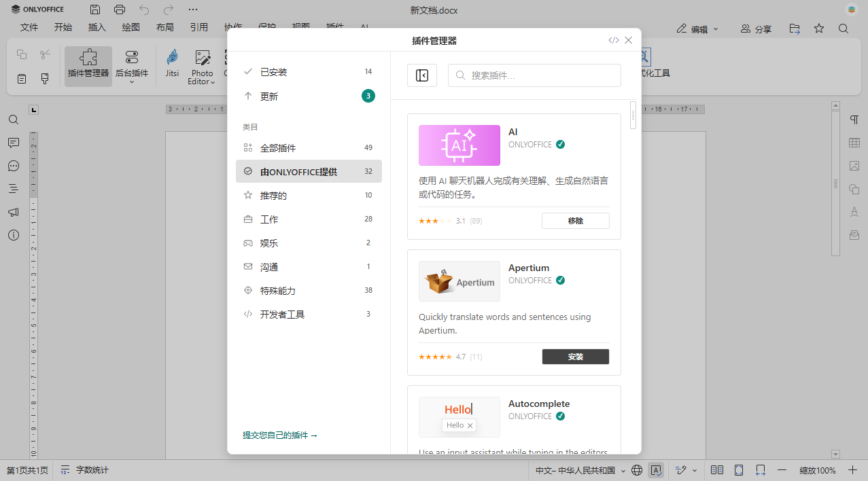Open Paragraph settings in right sidebar
The height and width of the screenshot is (481, 868).
point(854,120)
